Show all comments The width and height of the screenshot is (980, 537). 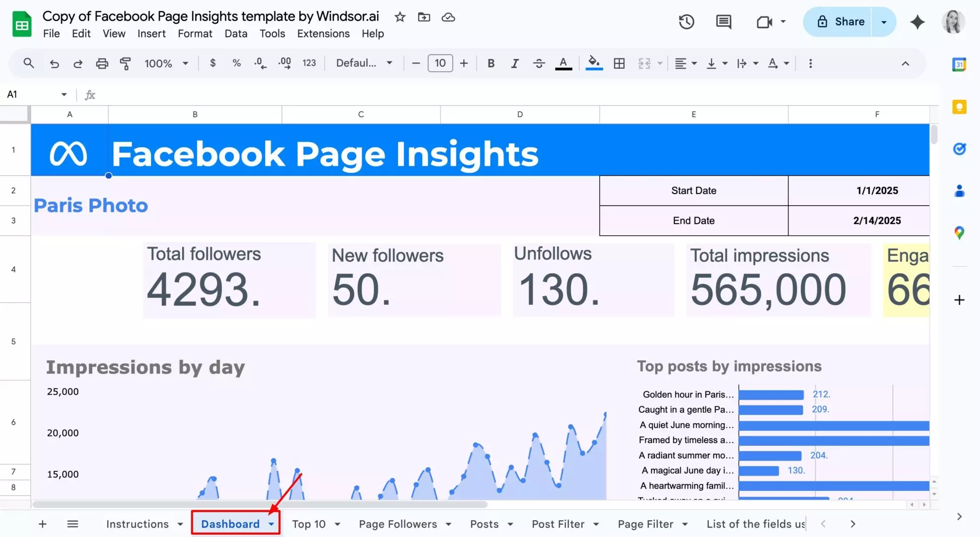(723, 22)
